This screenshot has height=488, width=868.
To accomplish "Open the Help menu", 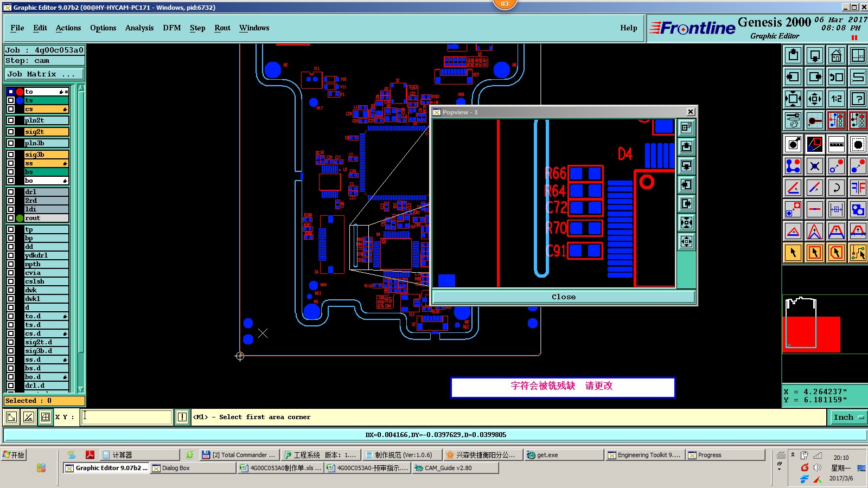I will click(629, 28).
